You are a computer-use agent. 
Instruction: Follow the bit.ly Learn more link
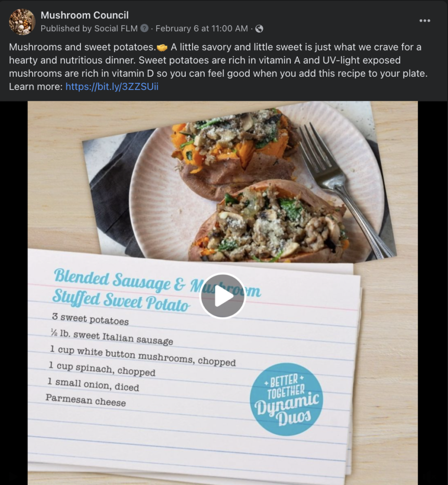click(112, 87)
